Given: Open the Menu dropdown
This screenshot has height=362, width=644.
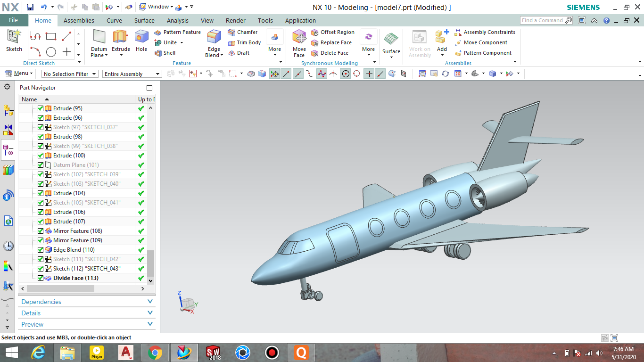Looking at the screenshot, I should click(x=19, y=74).
